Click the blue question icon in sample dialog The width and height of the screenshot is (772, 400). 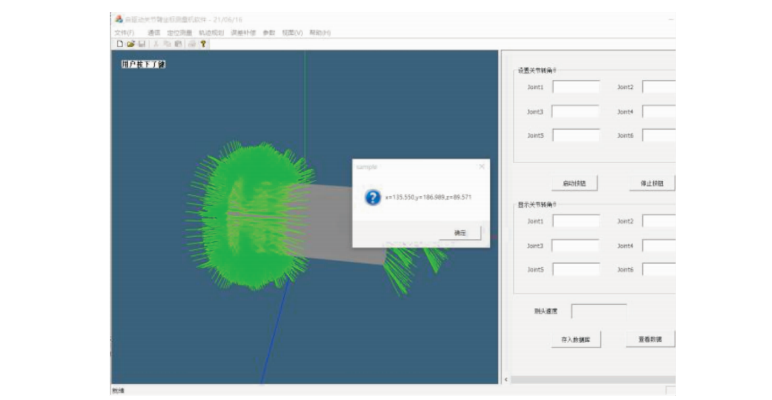pyautogui.click(x=373, y=198)
